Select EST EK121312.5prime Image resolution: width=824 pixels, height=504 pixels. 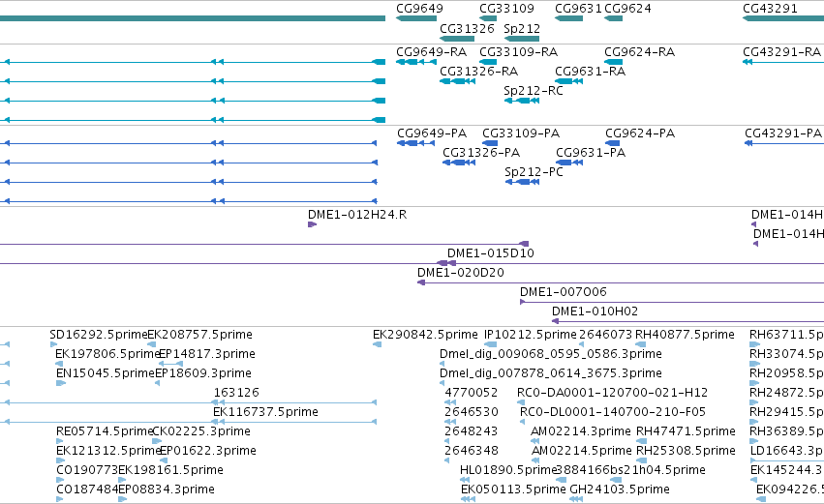click(x=107, y=451)
